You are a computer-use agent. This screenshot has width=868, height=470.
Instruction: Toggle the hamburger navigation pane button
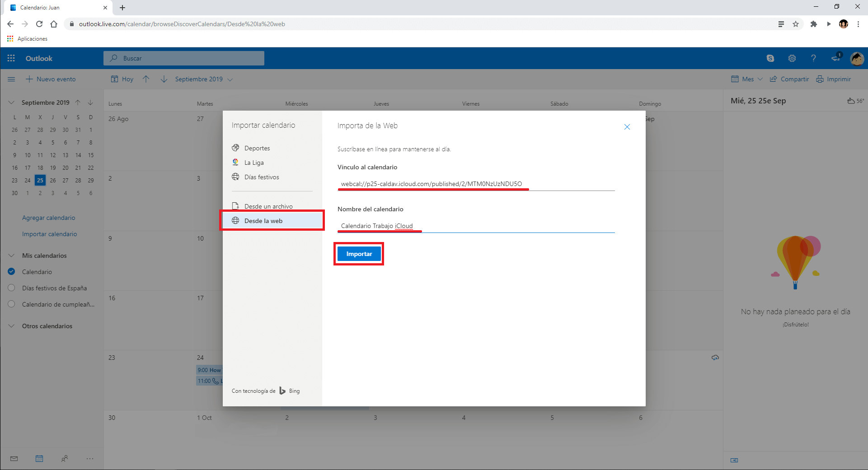tap(11, 79)
